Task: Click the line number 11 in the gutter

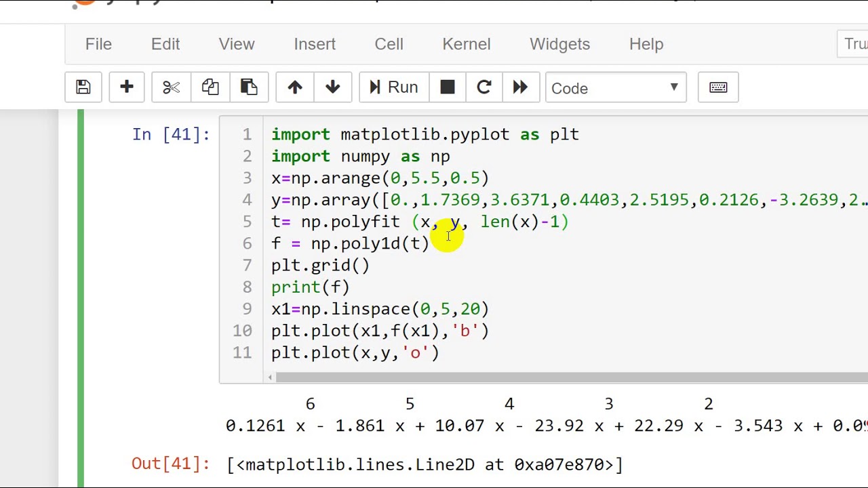Action: tap(242, 352)
